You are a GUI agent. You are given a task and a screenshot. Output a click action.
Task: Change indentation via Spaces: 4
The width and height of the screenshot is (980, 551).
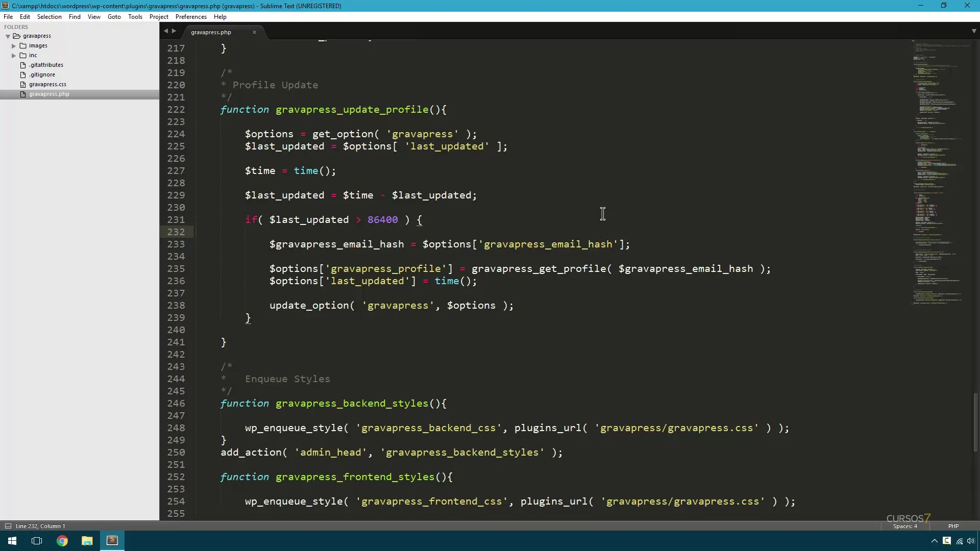(x=905, y=526)
